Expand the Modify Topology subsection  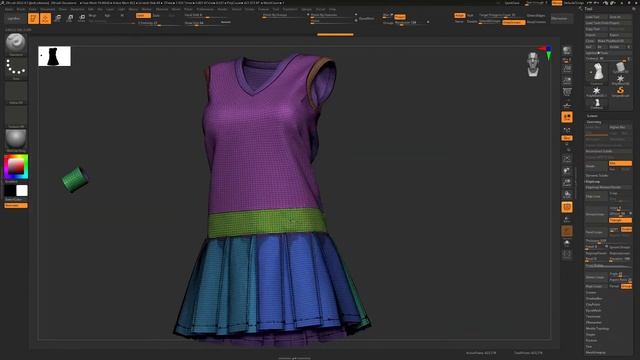pos(598,329)
